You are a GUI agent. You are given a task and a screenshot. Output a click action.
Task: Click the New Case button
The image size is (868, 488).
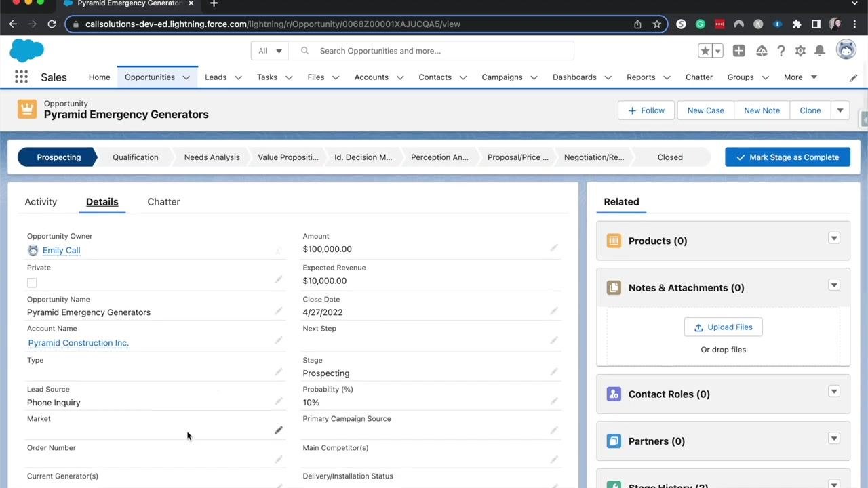pyautogui.click(x=705, y=110)
